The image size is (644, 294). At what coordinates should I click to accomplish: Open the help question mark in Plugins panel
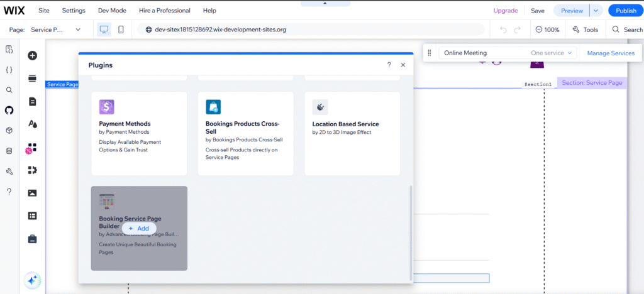(x=389, y=65)
